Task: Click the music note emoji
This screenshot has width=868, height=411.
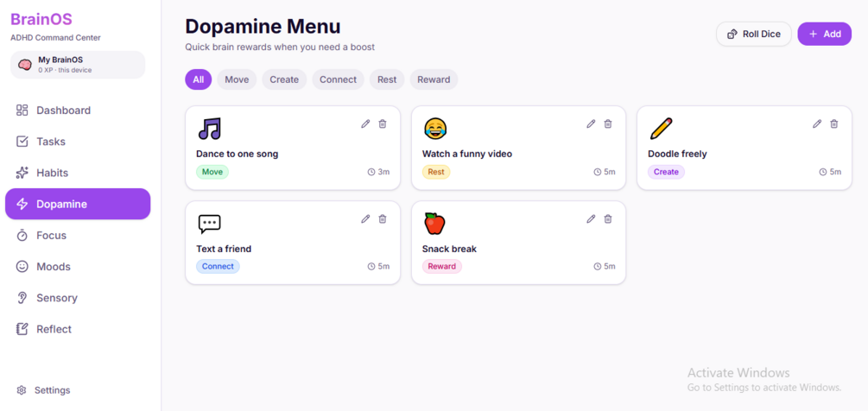Action: click(209, 129)
